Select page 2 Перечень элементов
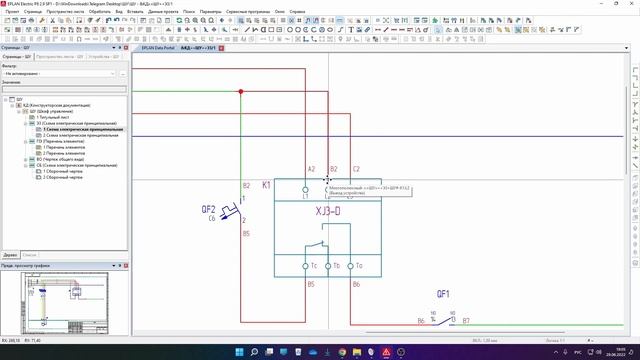 64,153
